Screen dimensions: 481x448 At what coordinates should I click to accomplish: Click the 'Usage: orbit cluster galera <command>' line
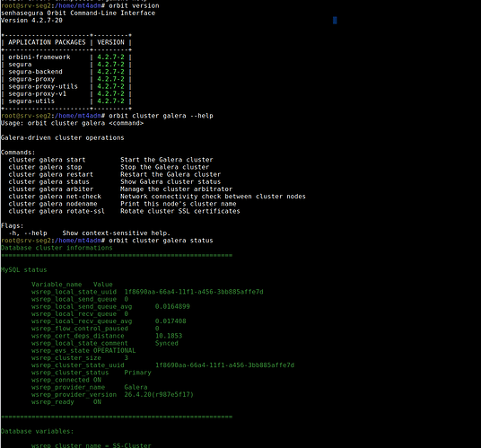[x=72, y=123]
